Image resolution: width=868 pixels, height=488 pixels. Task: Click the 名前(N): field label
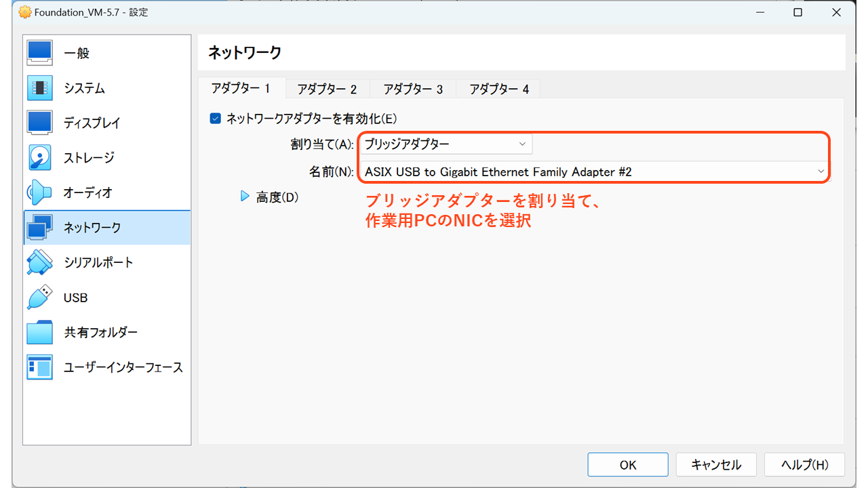pyautogui.click(x=332, y=172)
